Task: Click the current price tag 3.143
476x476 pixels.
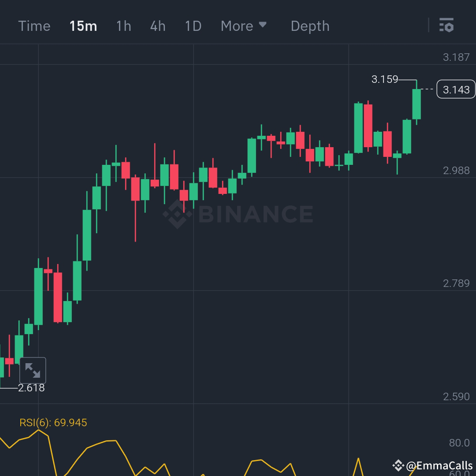Action: tap(456, 89)
